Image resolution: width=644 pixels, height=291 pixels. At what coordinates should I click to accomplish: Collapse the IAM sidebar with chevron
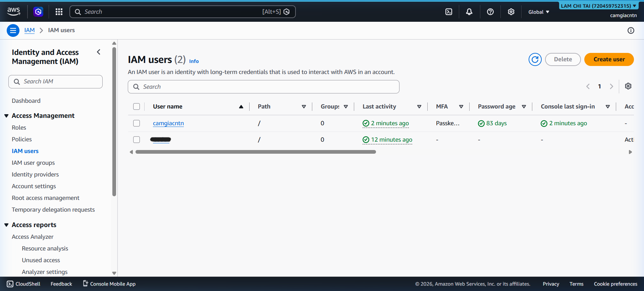point(99,52)
